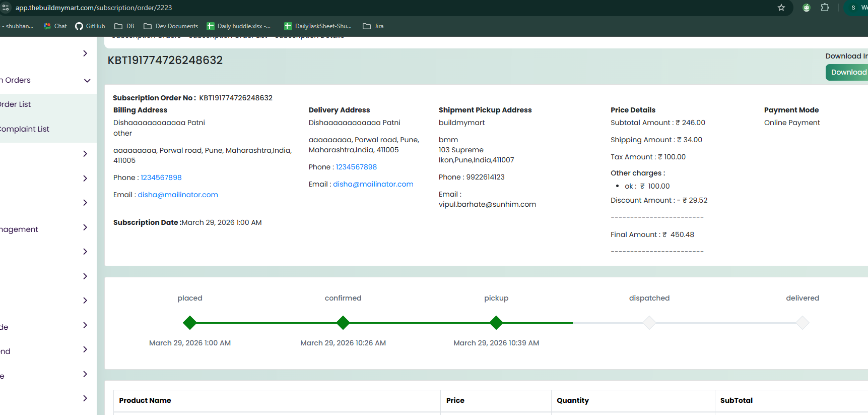The height and width of the screenshot is (415, 868).
Task: Click the confirmed timestamp 10:26 AM
Action: [x=343, y=343]
